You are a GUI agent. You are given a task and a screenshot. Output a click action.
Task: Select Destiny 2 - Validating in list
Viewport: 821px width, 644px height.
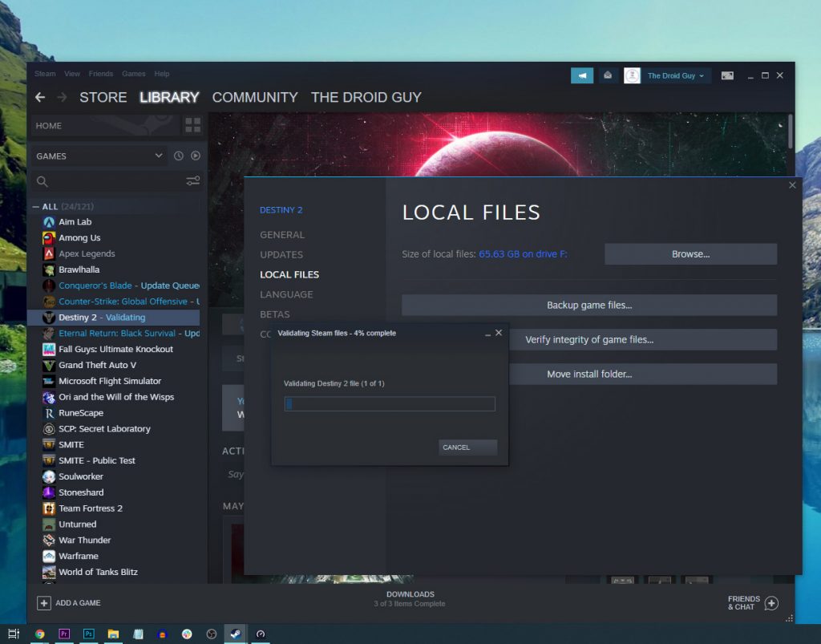coord(114,318)
